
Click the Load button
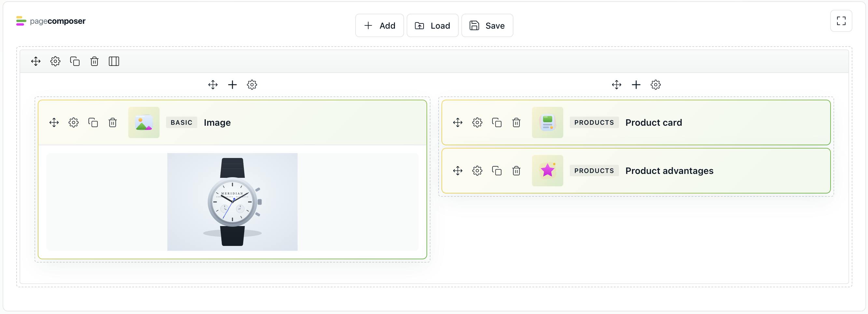point(432,26)
